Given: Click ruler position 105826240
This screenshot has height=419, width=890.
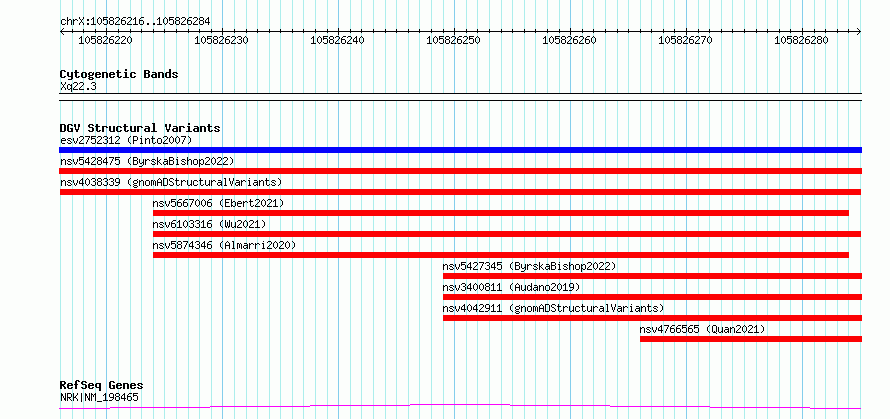Looking at the screenshot, I should point(338,40).
